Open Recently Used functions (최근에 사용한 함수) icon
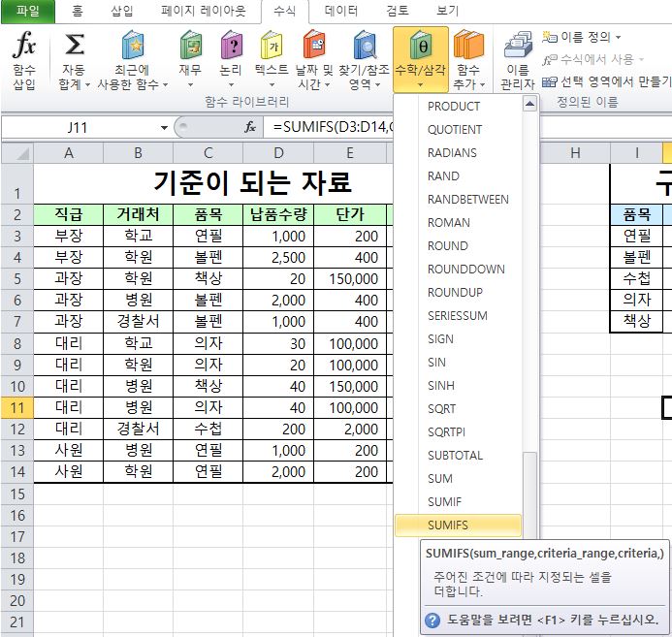Viewport: 672px width, 637px height. [x=133, y=45]
